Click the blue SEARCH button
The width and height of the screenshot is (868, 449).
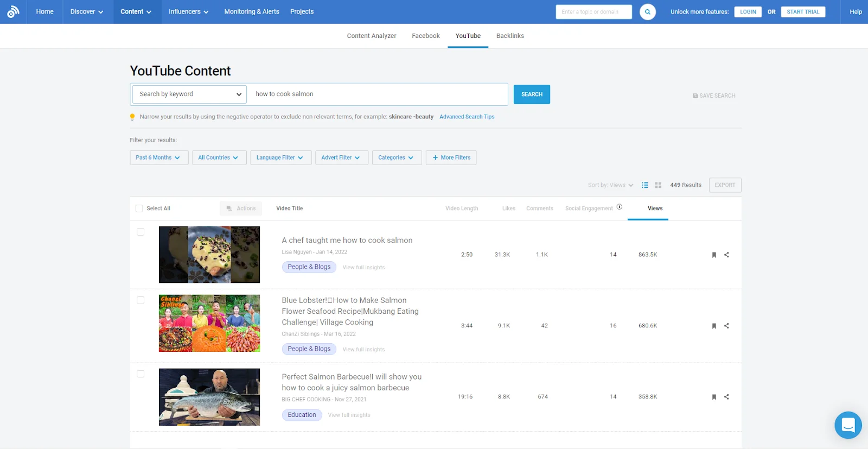click(x=532, y=94)
